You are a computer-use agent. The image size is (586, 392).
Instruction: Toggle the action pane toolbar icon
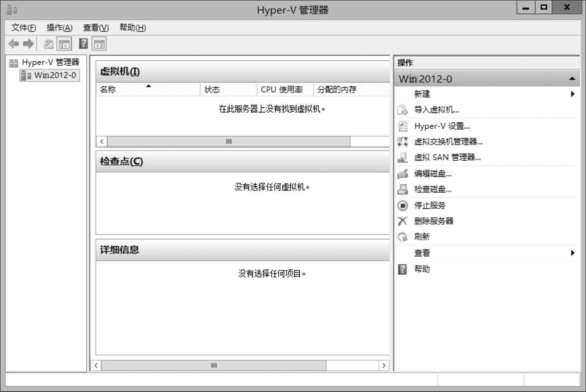tap(99, 44)
